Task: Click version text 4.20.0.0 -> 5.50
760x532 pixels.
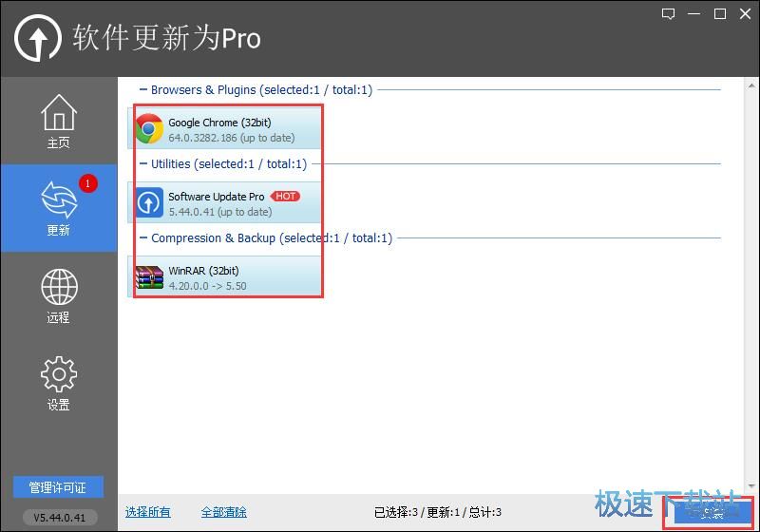Action: [x=207, y=286]
